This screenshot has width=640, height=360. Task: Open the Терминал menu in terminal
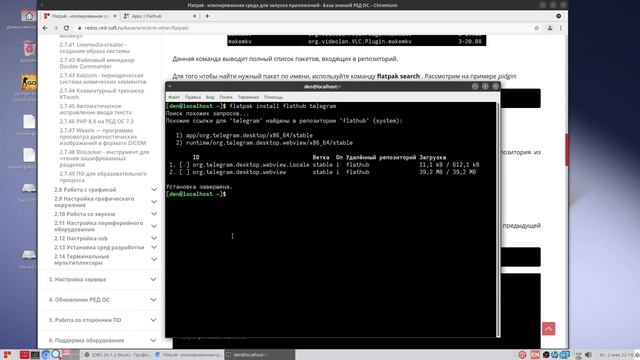tap(248, 97)
